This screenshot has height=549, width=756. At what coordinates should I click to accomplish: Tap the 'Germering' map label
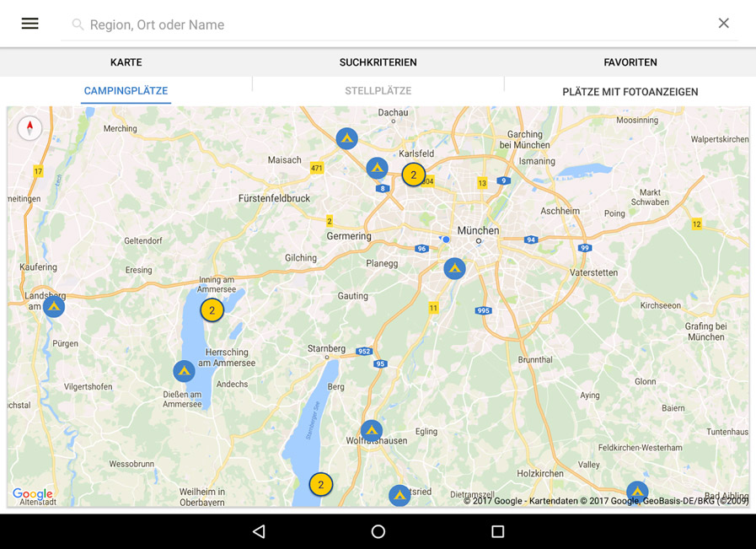pos(349,236)
